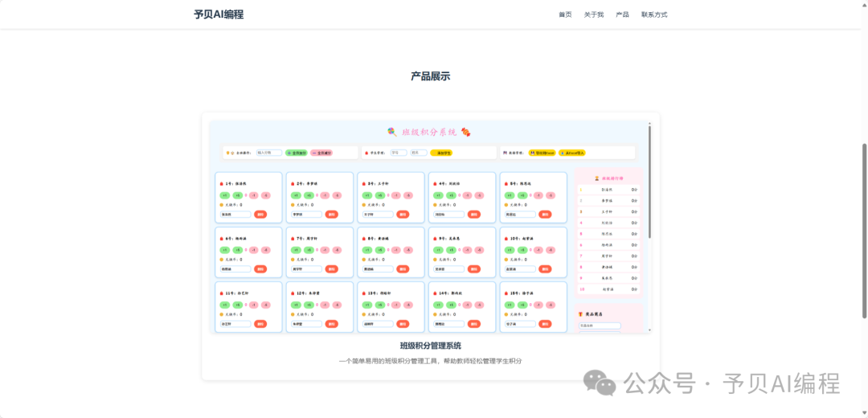Click the yellow 添加学生 button
The height and width of the screenshot is (418, 868).
[x=441, y=153]
